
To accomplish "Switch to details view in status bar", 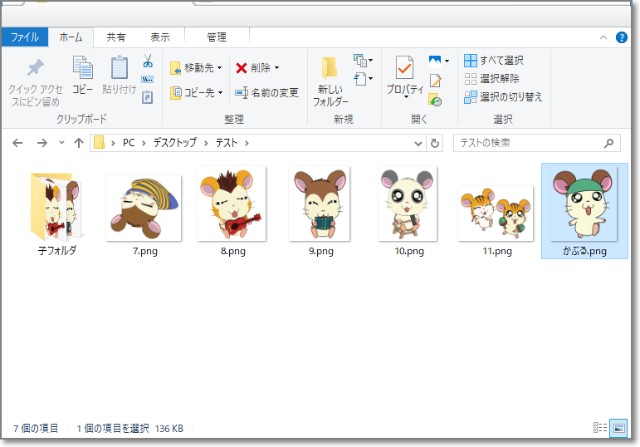I will coord(600,426).
